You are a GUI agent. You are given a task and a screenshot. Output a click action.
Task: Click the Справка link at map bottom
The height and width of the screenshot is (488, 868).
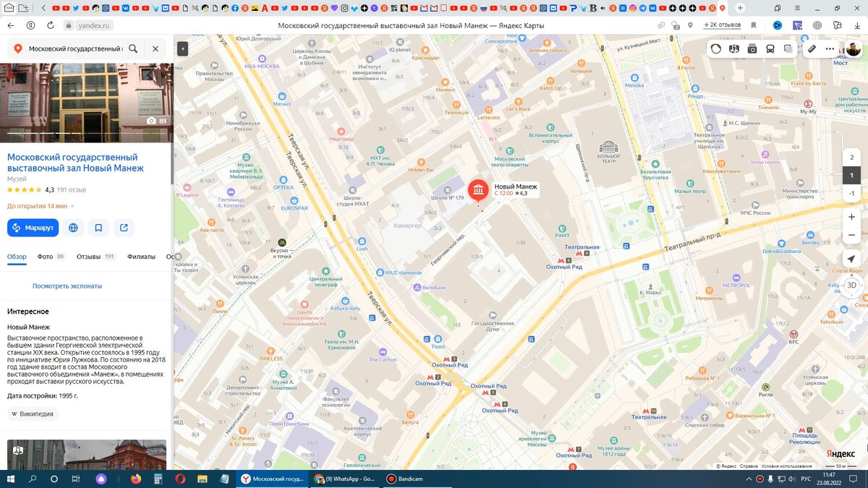click(749, 466)
